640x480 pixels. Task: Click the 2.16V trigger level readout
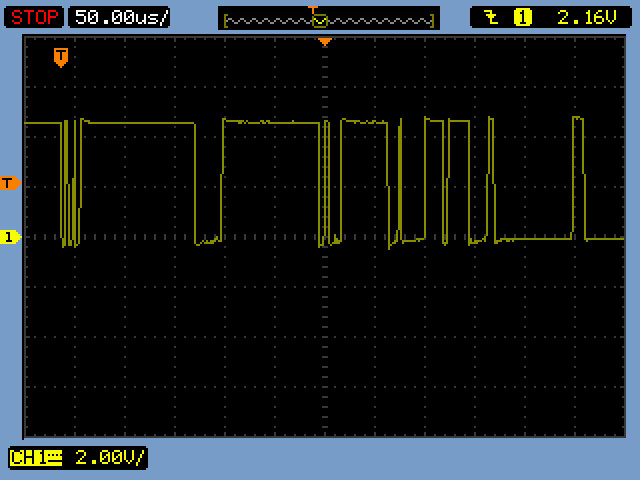577,17
